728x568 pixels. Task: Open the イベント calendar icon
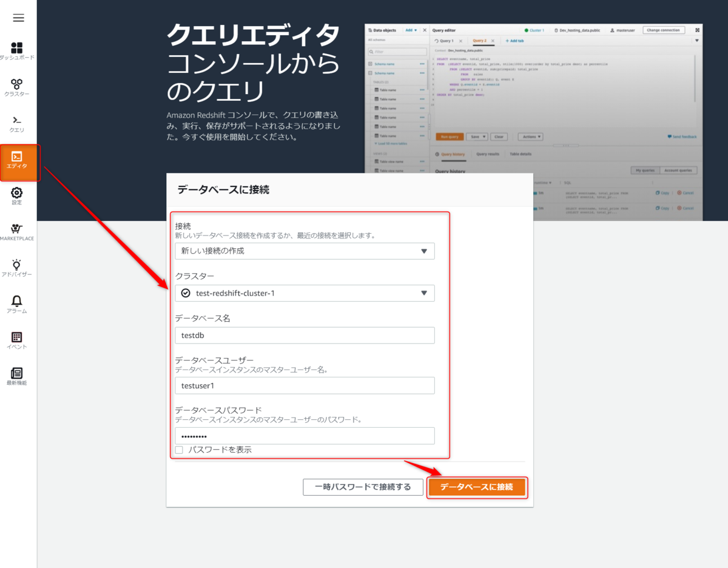click(17, 337)
